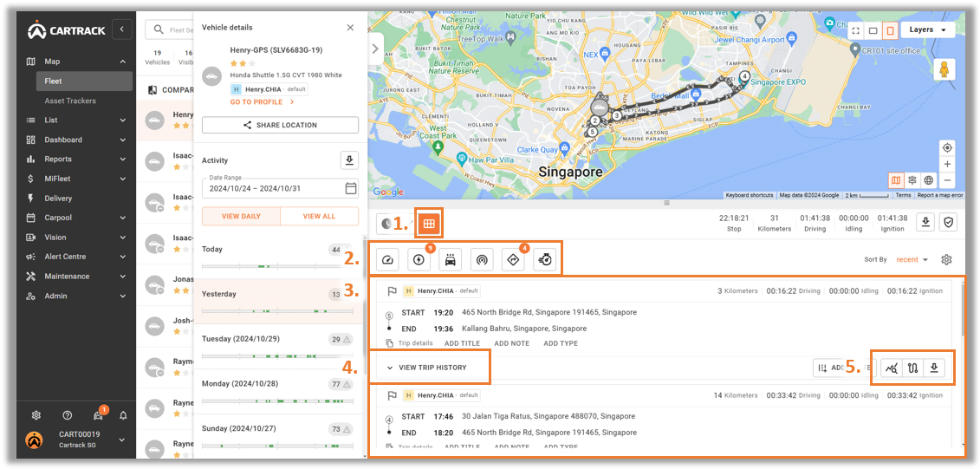
Task: Open the speed gauge event filter
Action: point(387,260)
